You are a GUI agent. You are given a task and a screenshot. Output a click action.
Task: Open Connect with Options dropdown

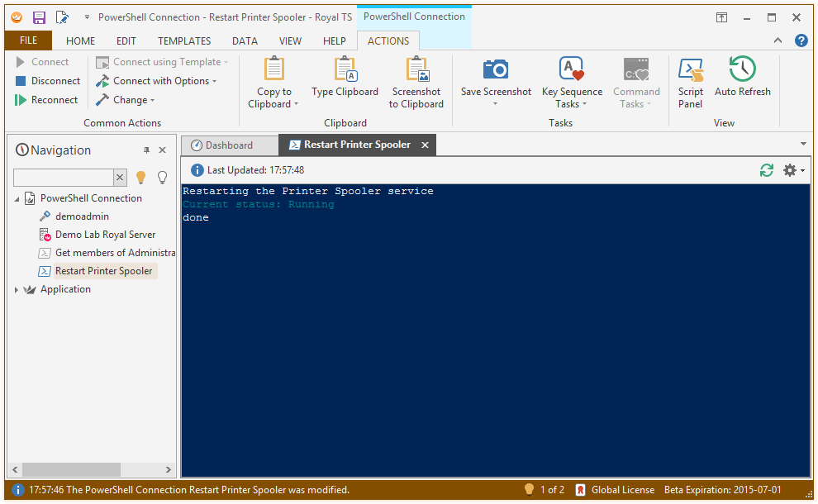coord(156,81)
